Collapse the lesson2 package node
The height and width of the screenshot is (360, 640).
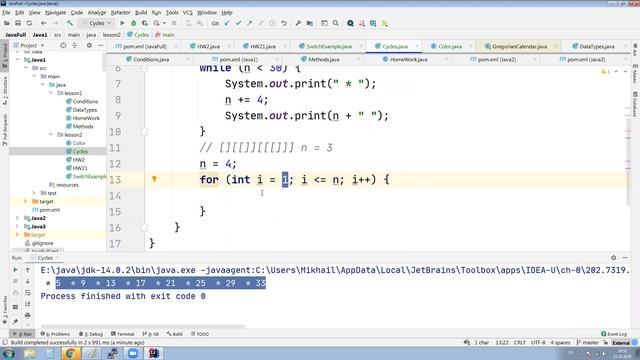[x=51, y=135]
